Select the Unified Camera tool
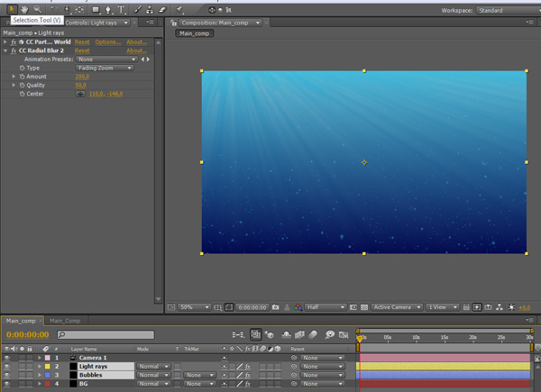541x392 pixels. click(68, 10)
